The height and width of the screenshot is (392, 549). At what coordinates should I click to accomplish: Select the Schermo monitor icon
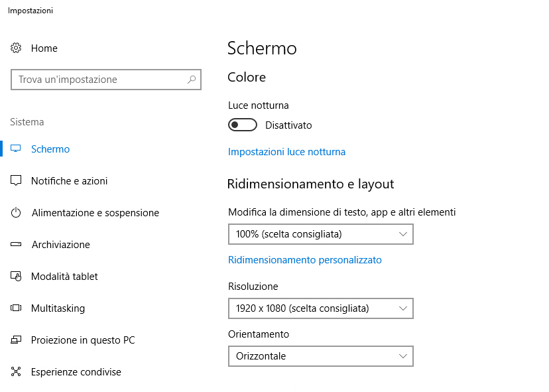click(x=16, y=149)
